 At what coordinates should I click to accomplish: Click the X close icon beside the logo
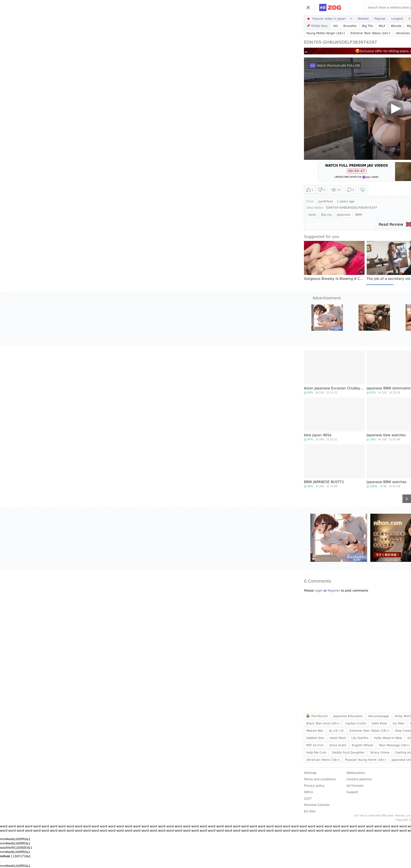click(x=308, y=7)
